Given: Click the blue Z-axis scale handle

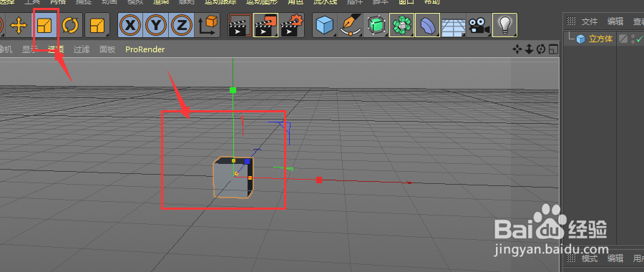Looking at the screenshot, I should tap(248, 162).
